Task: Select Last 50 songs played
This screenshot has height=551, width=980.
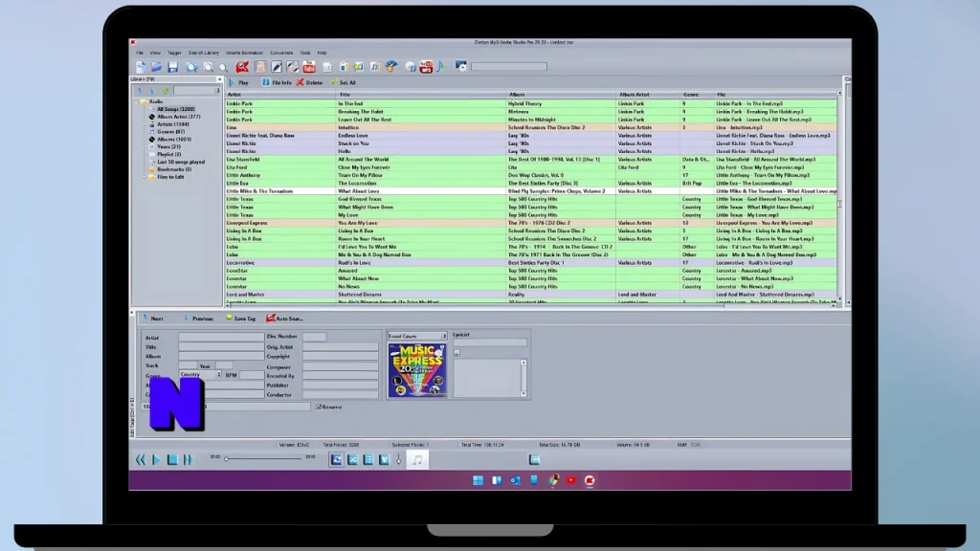Action: coord(181,162)
